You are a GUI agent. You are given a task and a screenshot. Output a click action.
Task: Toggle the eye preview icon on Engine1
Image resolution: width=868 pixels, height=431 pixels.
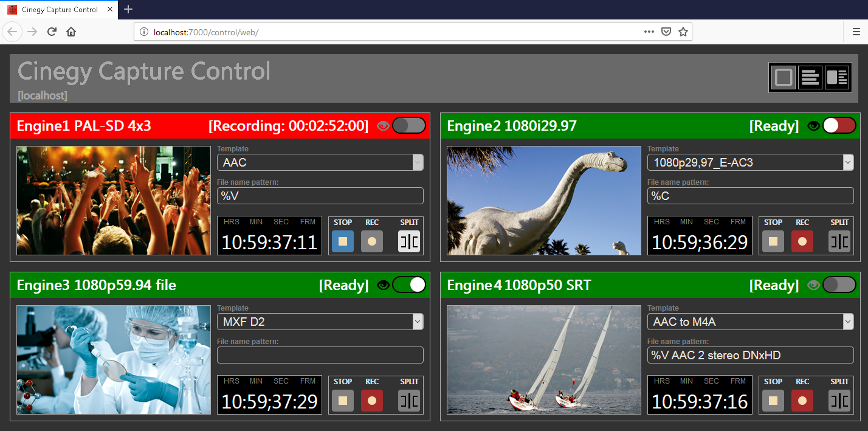[x=383, y=125]
